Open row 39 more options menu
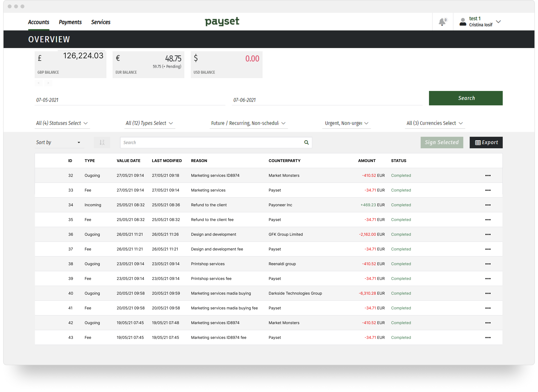 point(488,278)
